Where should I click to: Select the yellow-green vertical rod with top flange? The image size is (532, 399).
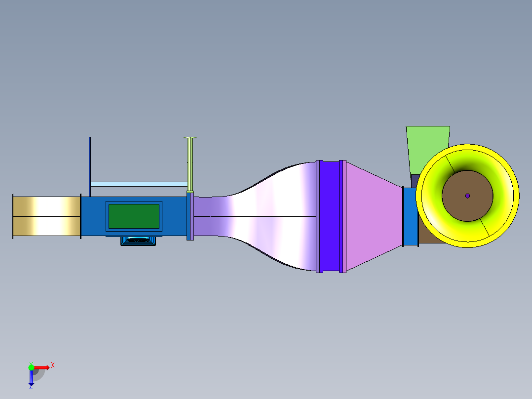(x=190, y=164)
